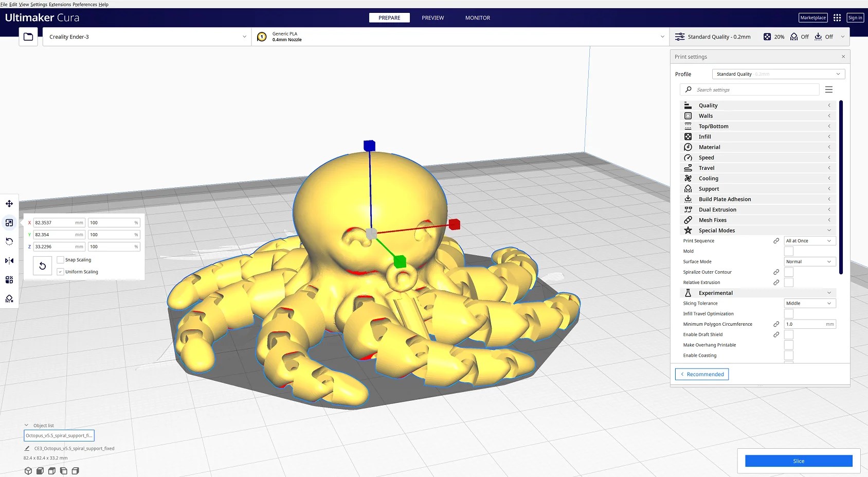Click the link icon beside Print Sequence
The image size is (868, 477).
pyautogui.click(x=776, y=241)
